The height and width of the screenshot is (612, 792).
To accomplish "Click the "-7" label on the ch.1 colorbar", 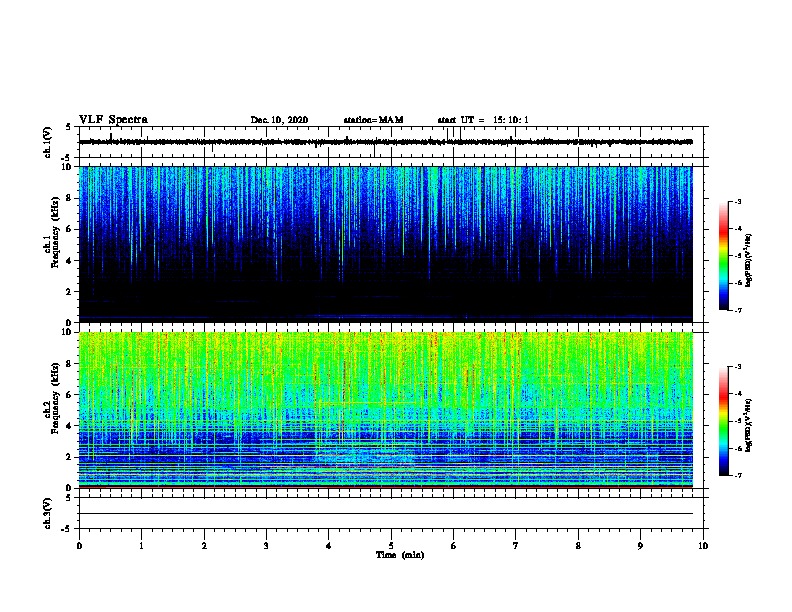I will [x=737, y=310].
